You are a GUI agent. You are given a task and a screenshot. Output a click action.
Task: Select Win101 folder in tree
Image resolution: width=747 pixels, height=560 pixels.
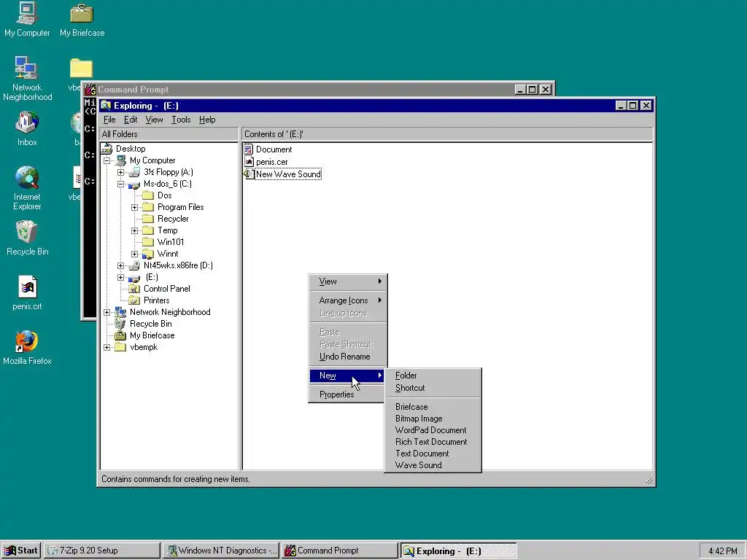pos(171,242)
